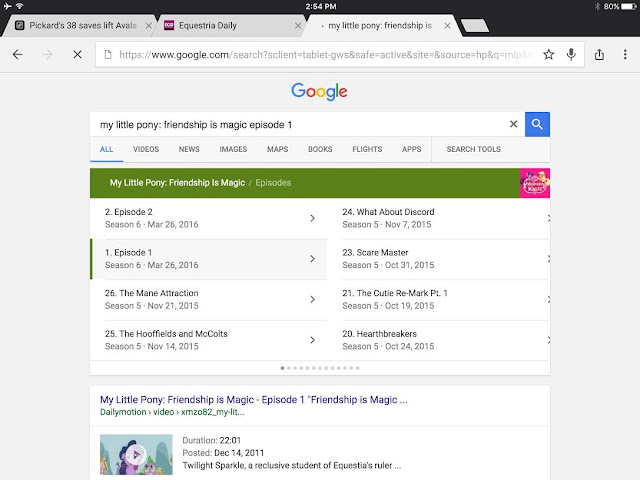Open the Chrome three-dot menu
This screenshot has width=640, height=480.
[625, 54]
